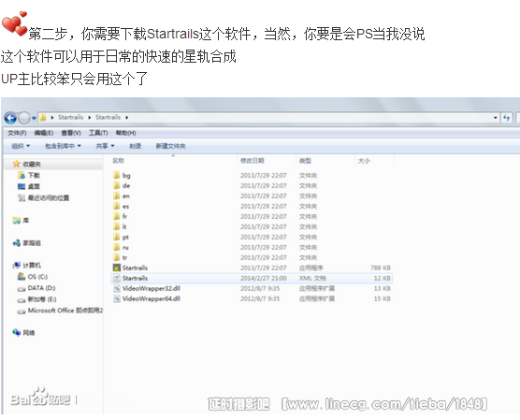Select the fr folder icon

point(116,216)
